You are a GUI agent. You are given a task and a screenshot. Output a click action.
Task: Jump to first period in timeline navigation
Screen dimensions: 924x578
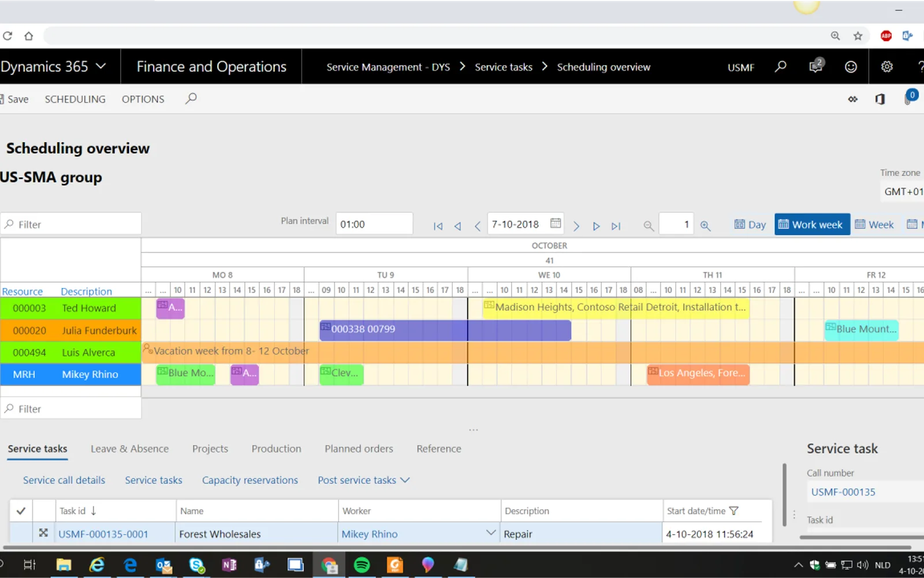(438, 226)
